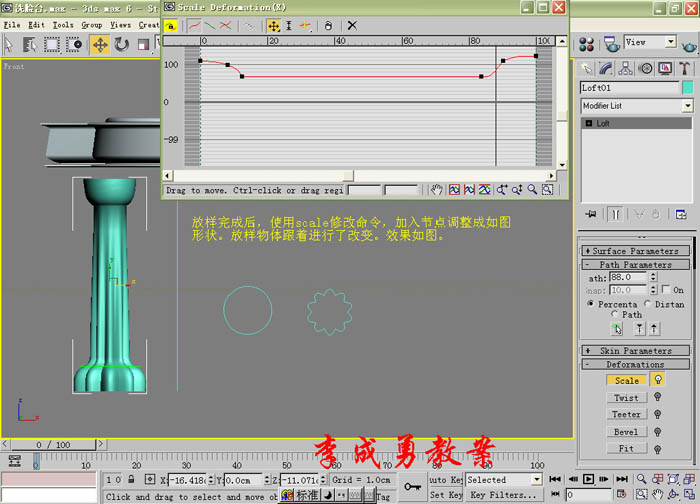
Task: Click Delete Control Point X icon
Action: pyautogui.click(x=352, y=25)
